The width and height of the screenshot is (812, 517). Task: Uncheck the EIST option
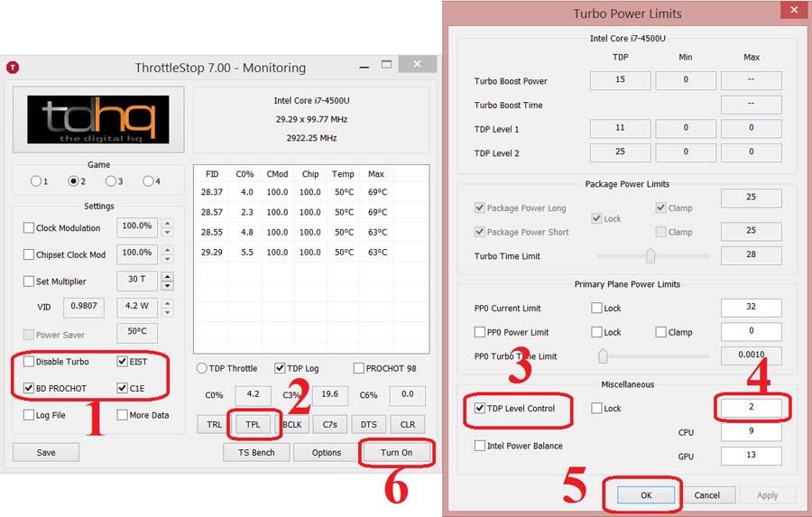coord(122,362)
